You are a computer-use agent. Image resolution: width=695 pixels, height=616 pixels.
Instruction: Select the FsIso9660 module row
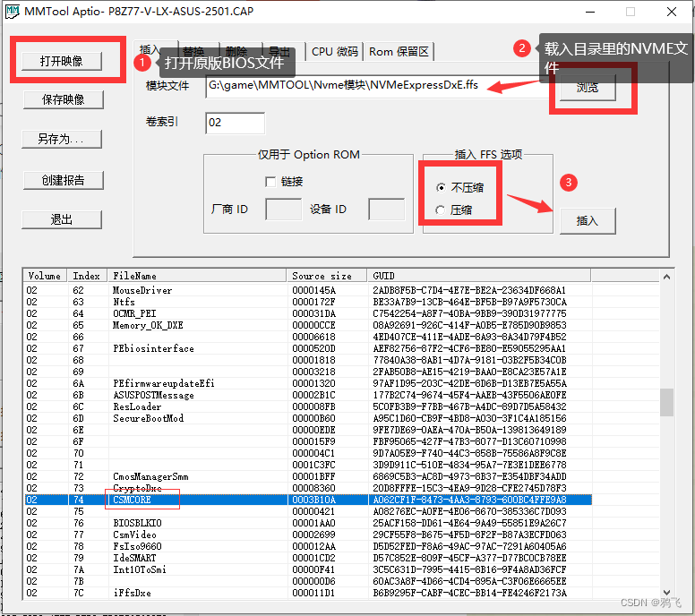tap(308, 546)
